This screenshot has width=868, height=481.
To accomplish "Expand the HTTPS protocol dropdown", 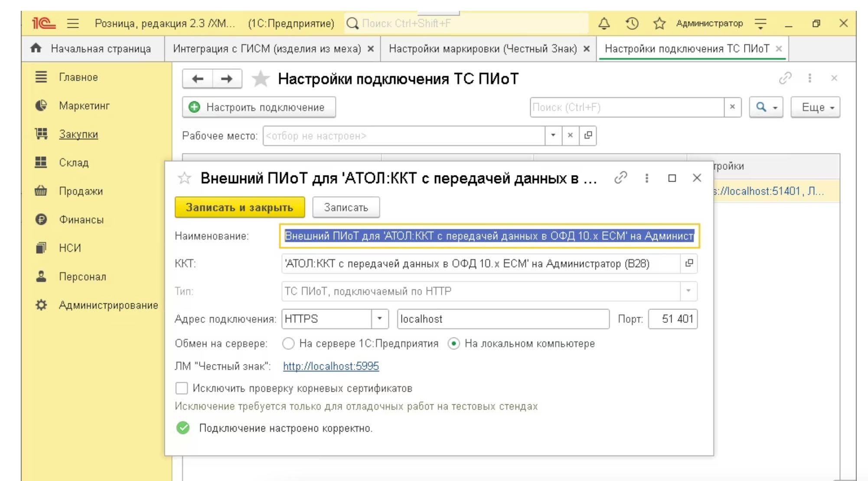I will click(379, 319).
